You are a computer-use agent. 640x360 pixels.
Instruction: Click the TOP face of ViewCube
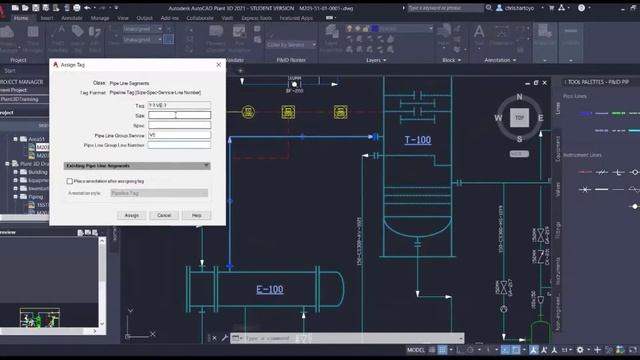(519, 118)
